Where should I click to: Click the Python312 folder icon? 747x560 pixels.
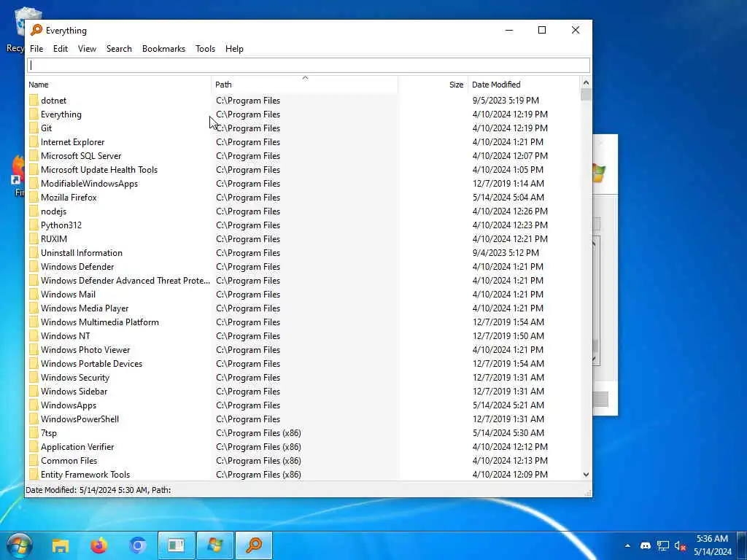coord(34,225)
